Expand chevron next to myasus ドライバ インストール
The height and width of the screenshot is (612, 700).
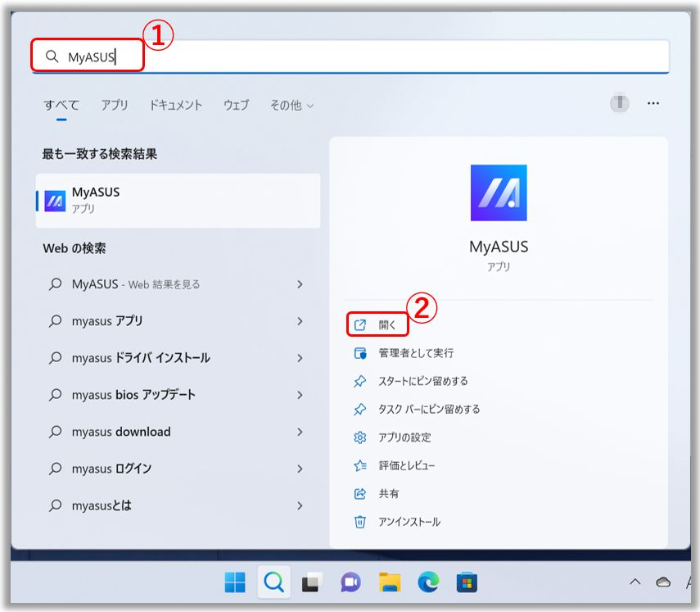point(300,358)
